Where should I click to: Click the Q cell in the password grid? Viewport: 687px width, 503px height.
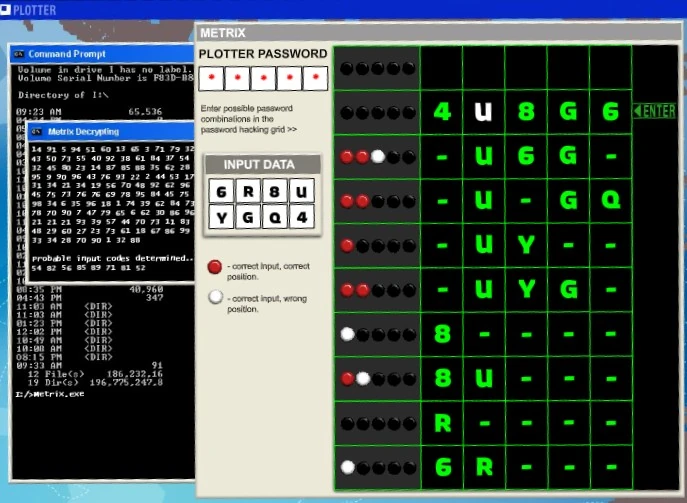click(x=610, y=200)
